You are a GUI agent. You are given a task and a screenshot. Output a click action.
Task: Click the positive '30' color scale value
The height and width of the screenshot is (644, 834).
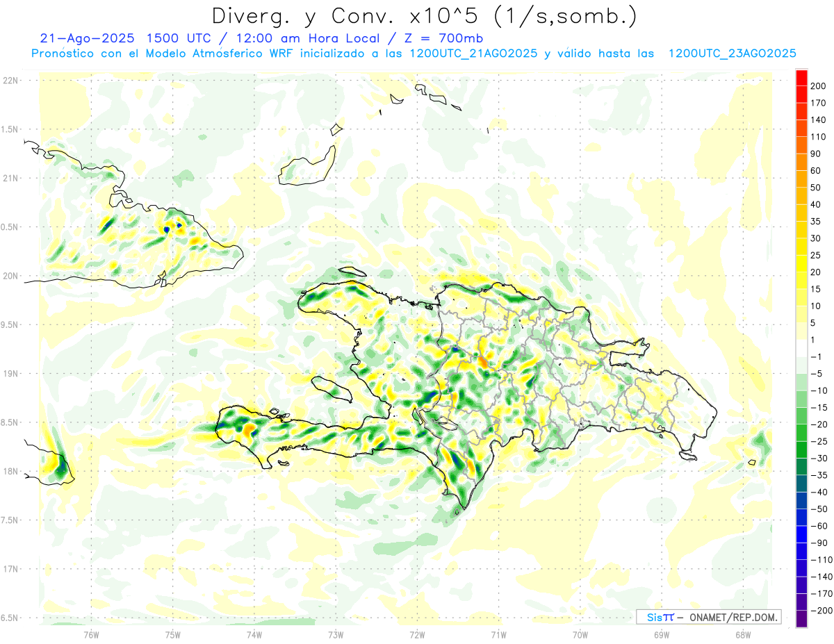click(x=816, y=238)
